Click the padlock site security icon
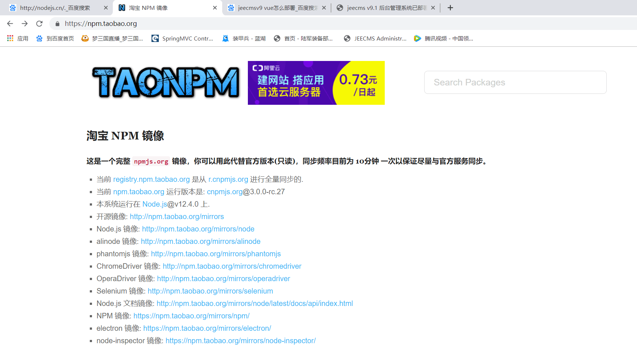The image size is (637, 364). tap(57, 24)
